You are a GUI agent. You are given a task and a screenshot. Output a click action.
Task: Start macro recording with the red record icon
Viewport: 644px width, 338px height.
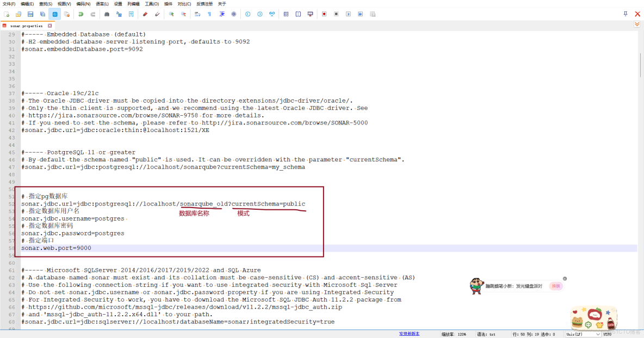tap(323, 15)
